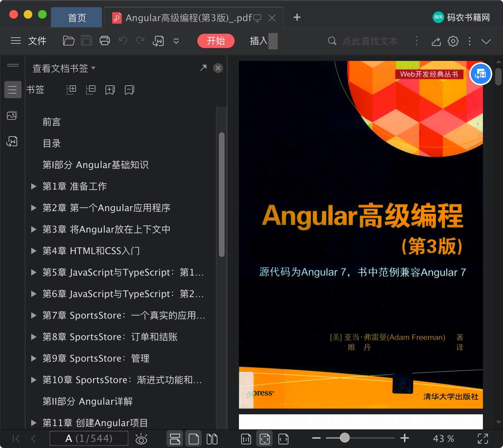The image size is (503, 448).
Task: Toggle eye protection mode icon
Action: click(141, 439)
